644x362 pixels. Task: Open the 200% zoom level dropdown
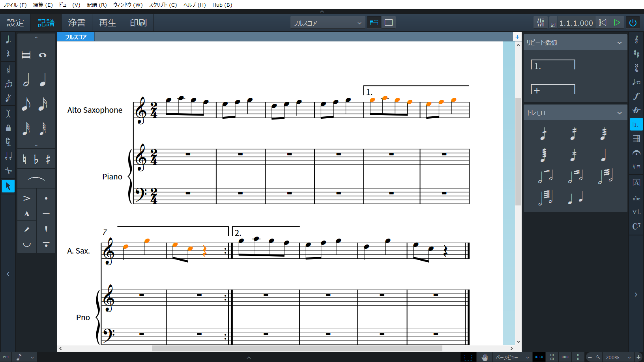coord(618,357)
